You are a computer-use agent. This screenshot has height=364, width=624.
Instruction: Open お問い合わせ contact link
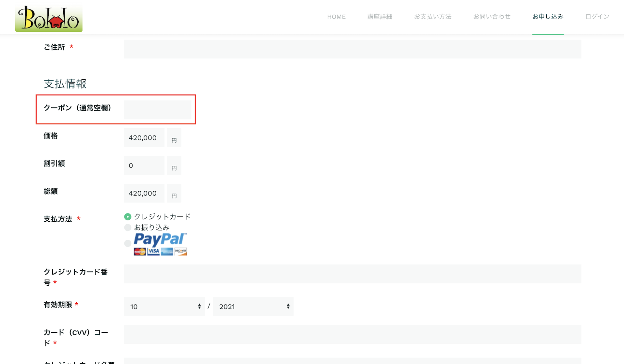[x=492, y=17]
